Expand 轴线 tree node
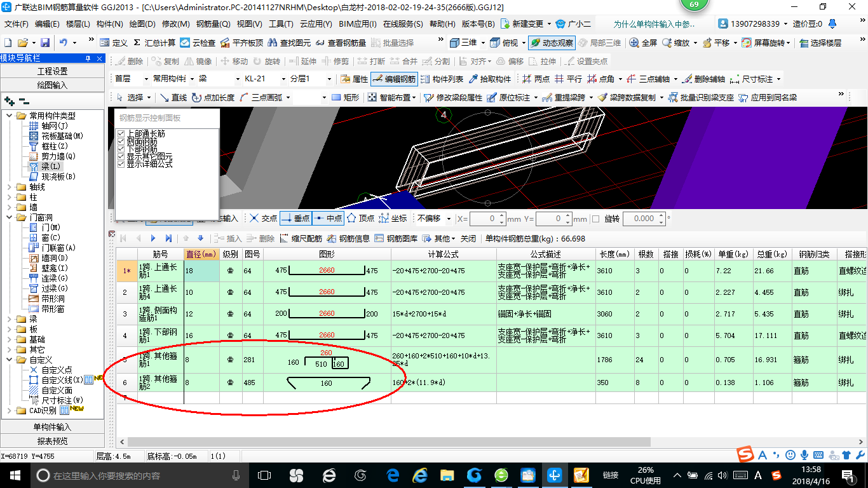Screen dimensions: 868x488 pos(10,187)
